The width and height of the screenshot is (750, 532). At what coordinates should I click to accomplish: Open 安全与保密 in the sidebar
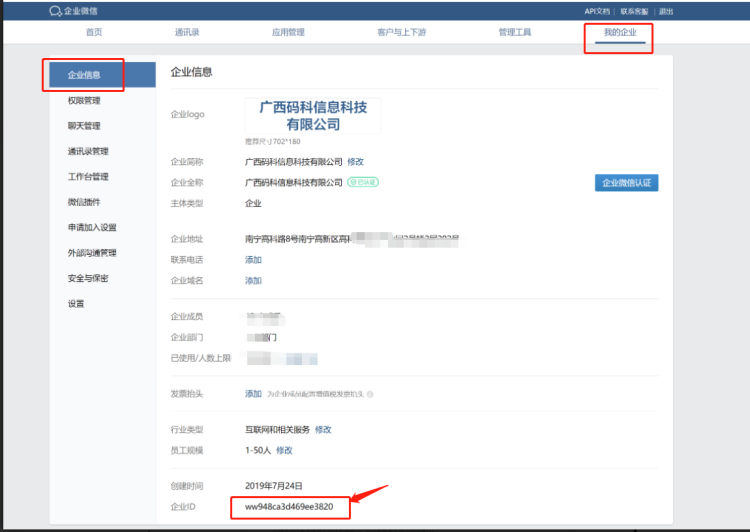(88, 278)
